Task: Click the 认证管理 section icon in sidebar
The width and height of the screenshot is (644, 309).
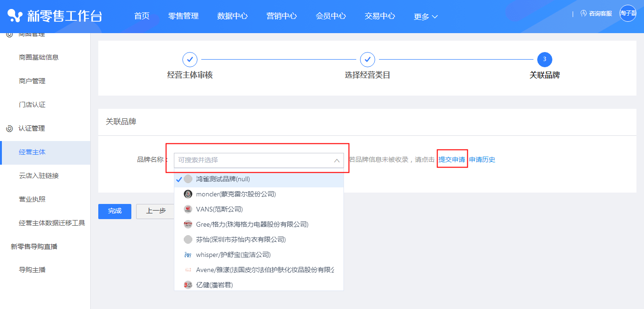Action: [x=9, y=129]
